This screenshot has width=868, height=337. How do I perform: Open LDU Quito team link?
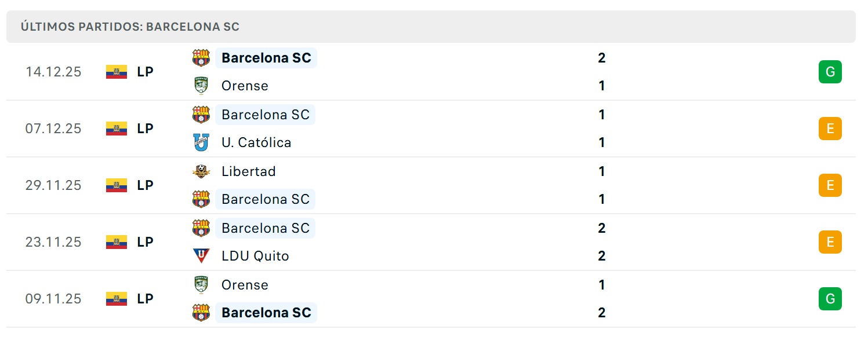[x=255, y=256]
